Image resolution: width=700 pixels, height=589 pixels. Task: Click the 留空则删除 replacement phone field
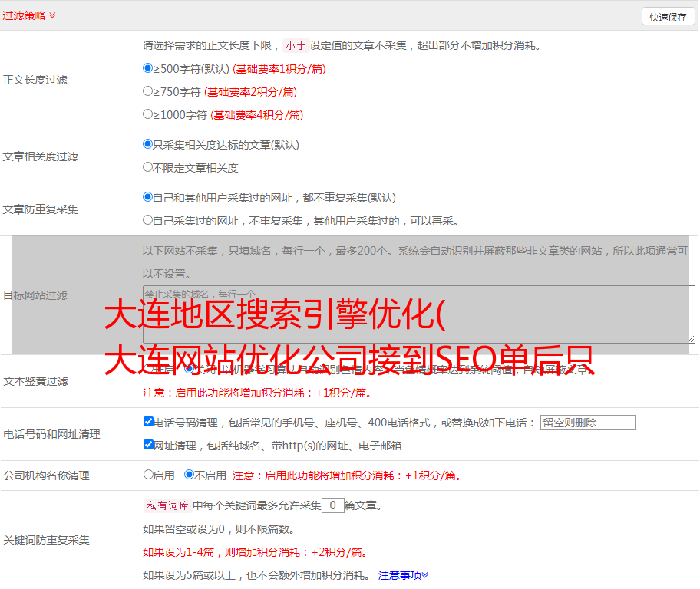click(x=587, y=423)
